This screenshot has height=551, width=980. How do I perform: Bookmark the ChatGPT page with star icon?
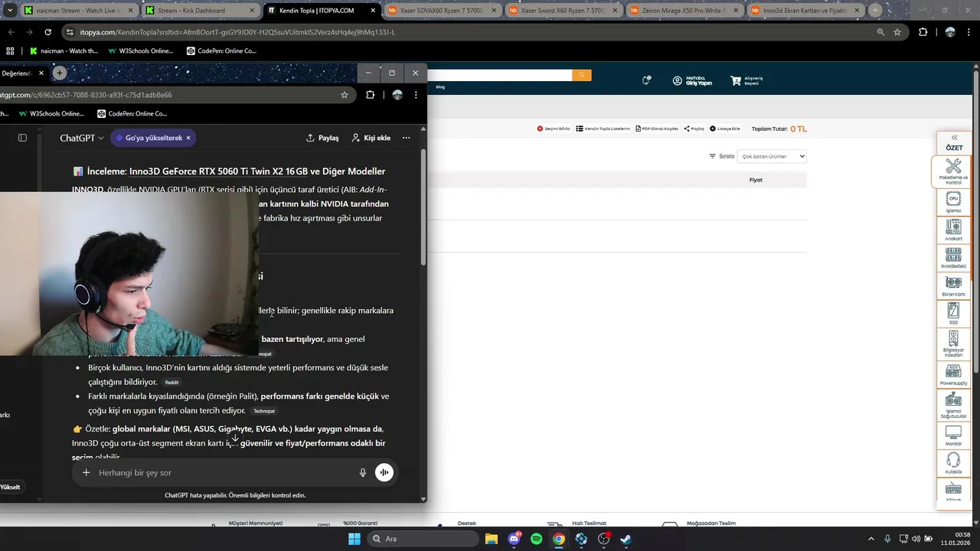[x=345, y=95]
